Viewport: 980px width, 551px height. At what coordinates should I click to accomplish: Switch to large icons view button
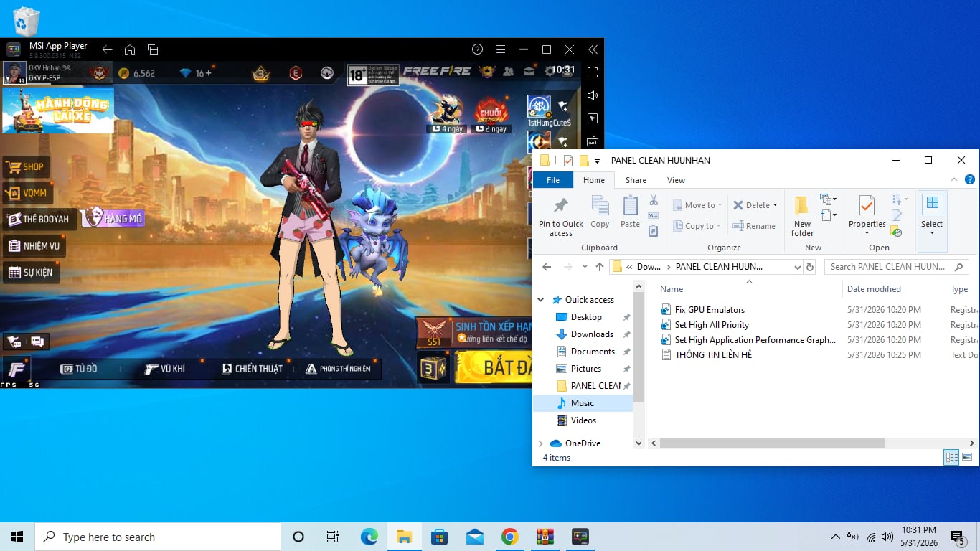pyautogui.click(x=966, y=457)
